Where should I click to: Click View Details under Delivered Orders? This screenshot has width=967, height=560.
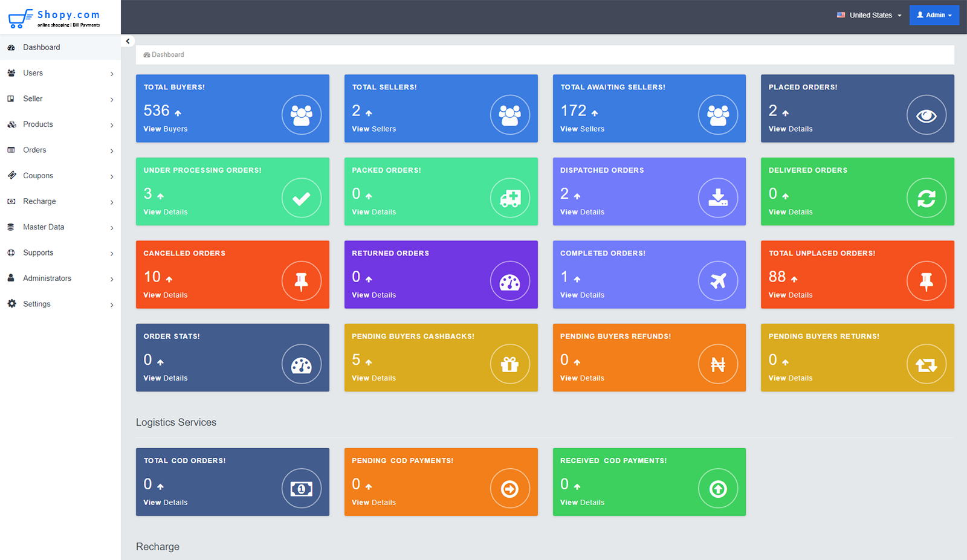point(791,212)
